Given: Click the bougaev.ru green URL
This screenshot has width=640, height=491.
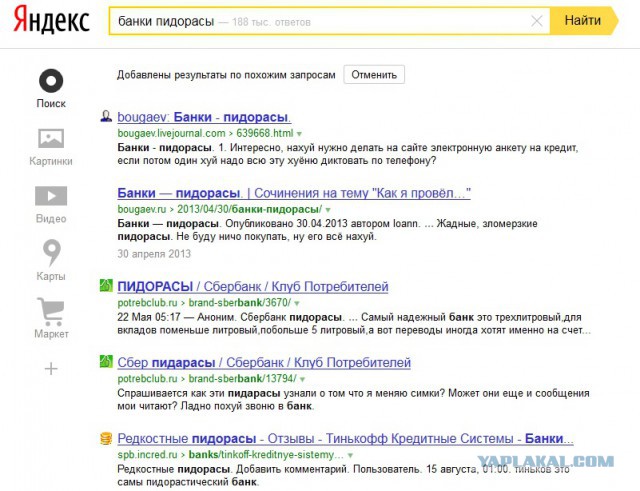Looking at the screenshot, I should [220, 209].
